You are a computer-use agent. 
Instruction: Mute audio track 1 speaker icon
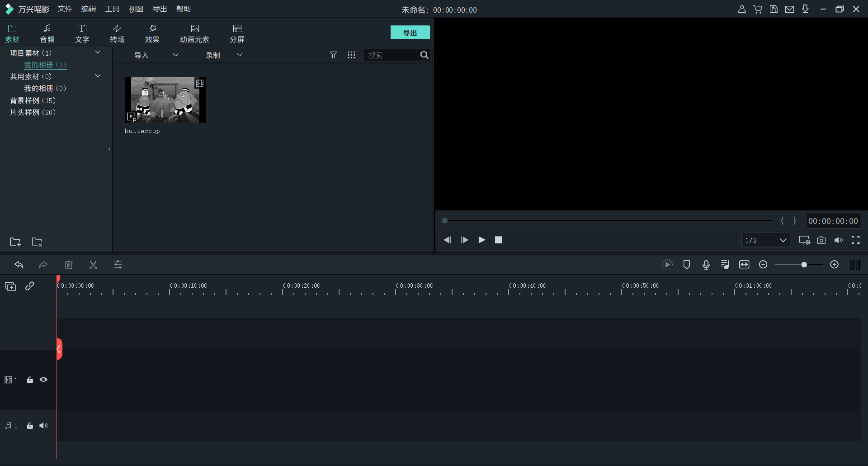(43, 426)
